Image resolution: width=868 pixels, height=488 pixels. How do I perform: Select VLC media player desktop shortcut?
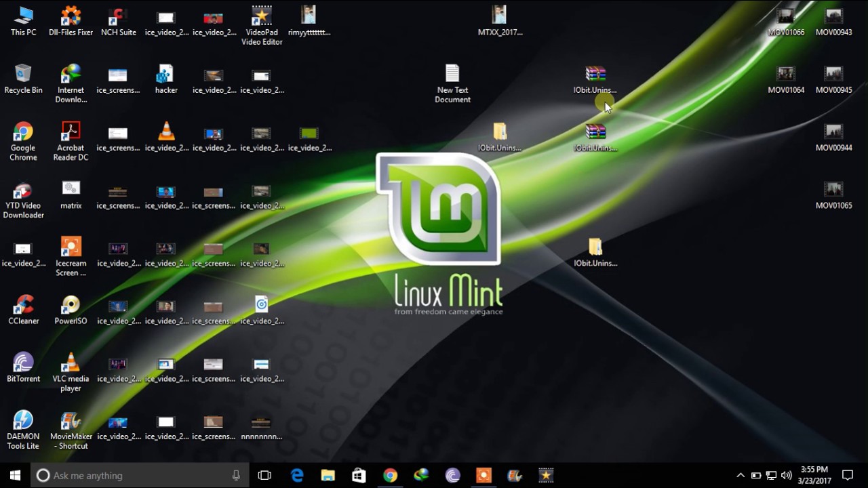[x=71, y=371]
